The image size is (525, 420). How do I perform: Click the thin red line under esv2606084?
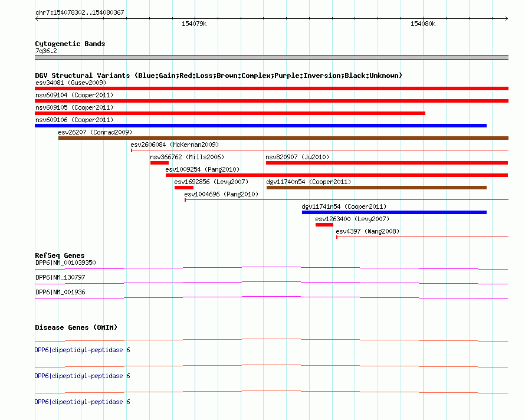(x=320, y=150)
